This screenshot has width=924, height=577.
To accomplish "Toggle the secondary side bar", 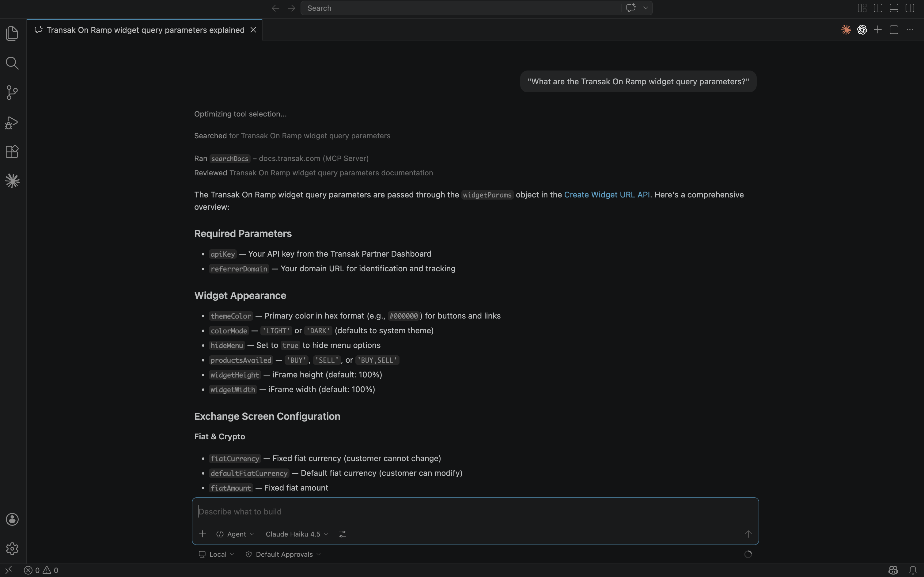I will (x=910, y=8).
